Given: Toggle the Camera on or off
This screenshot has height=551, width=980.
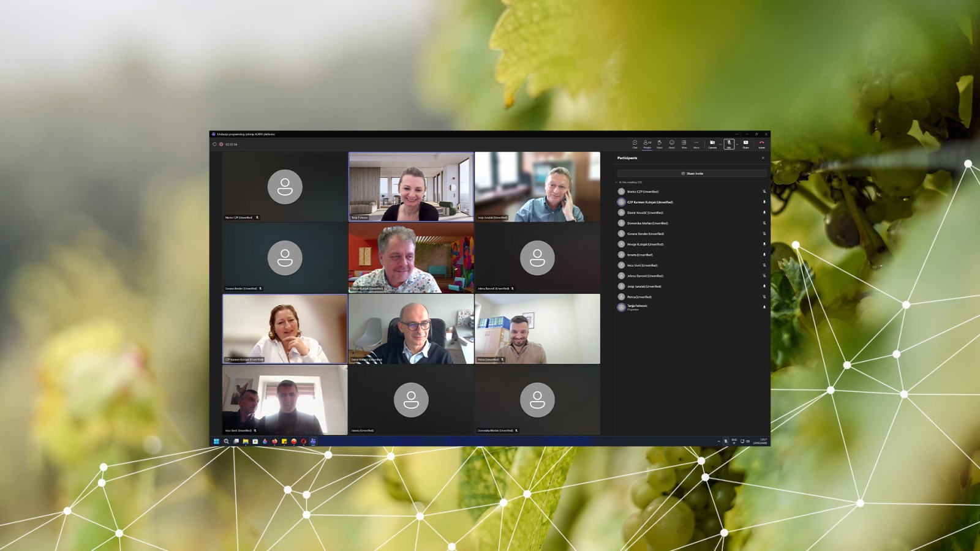Looking at the screenshot, I should point(712,144).
